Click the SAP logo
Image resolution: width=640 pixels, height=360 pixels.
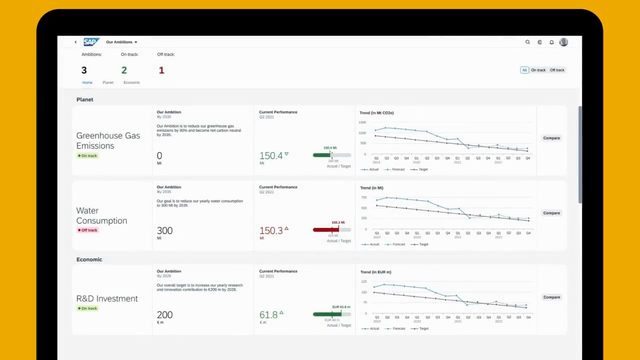(91, 42)
